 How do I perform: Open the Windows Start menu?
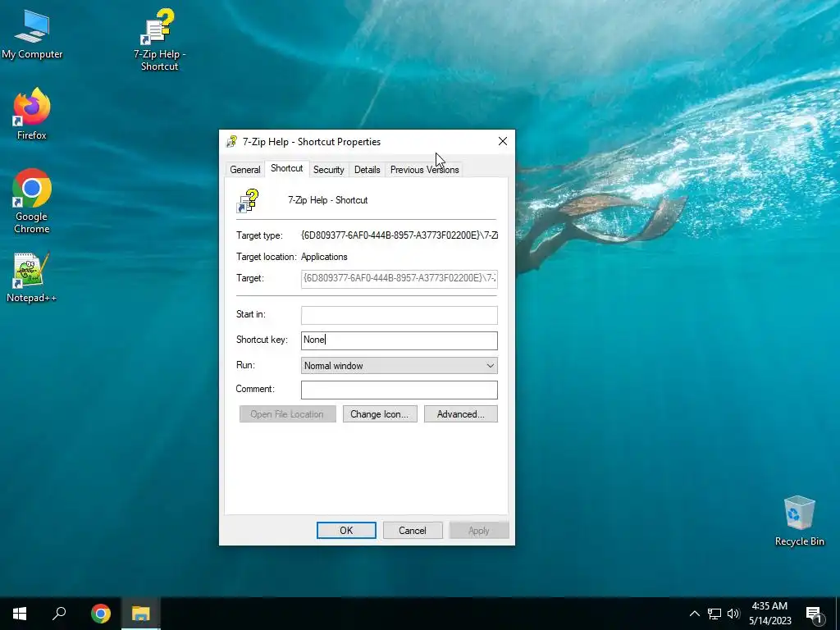20,614
